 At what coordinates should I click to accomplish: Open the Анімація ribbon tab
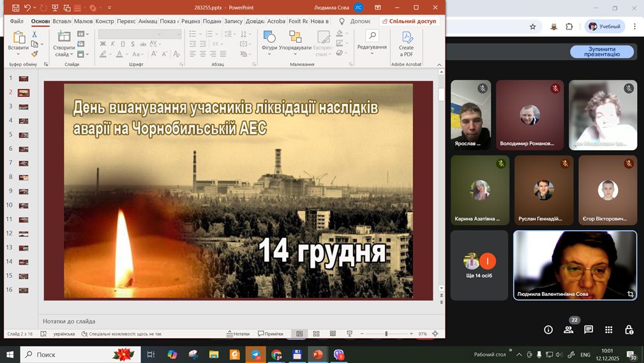(x=147, y=21)
